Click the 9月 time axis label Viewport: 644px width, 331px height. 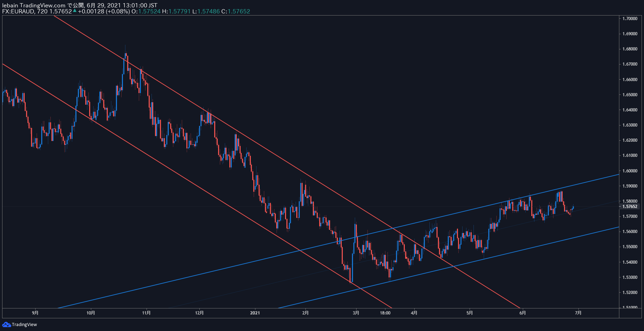coord(35,313)
